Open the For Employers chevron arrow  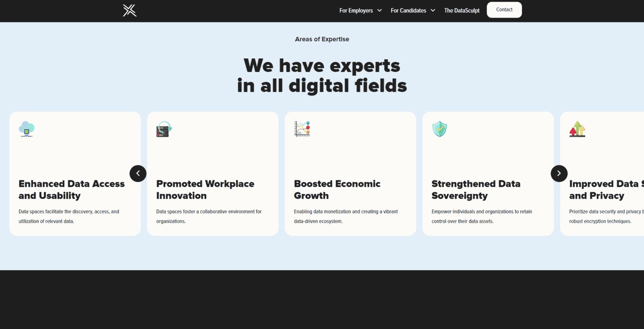[379, 10]
